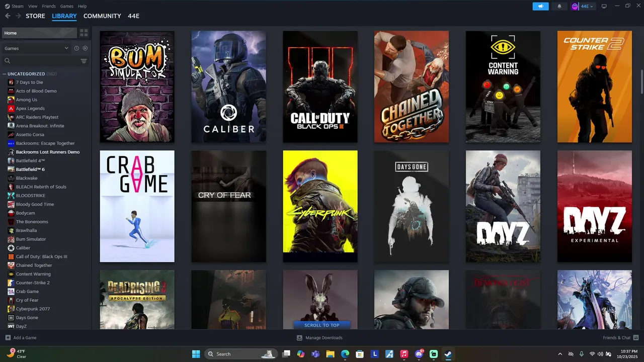Open Days Gone cover
This screenshot has height=362, width=644.
(412, 206)
